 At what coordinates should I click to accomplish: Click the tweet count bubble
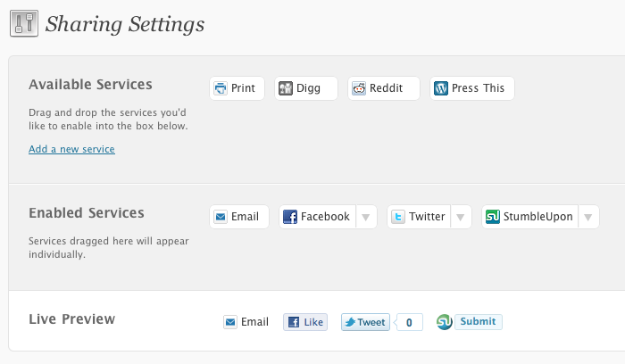(x=409, y=323)
